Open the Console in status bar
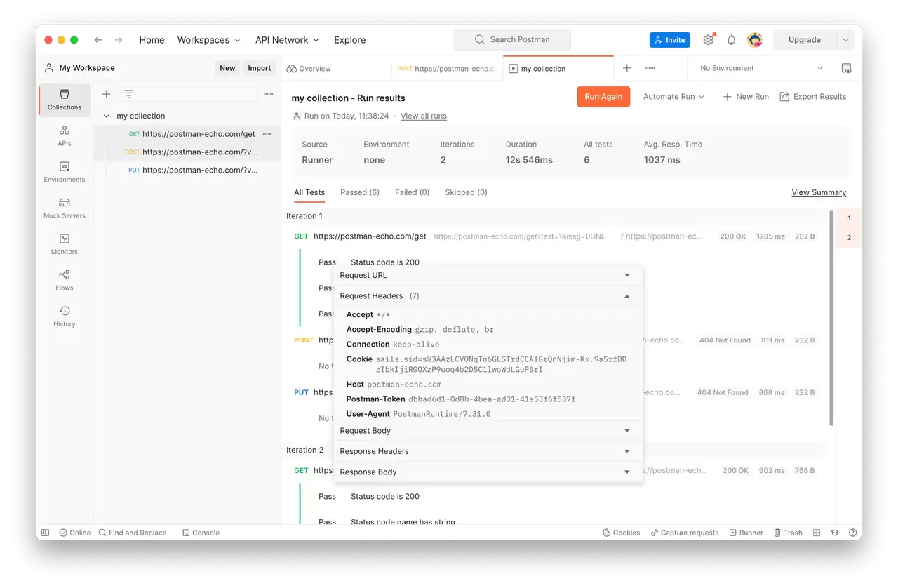 click(x=201, y=533)
